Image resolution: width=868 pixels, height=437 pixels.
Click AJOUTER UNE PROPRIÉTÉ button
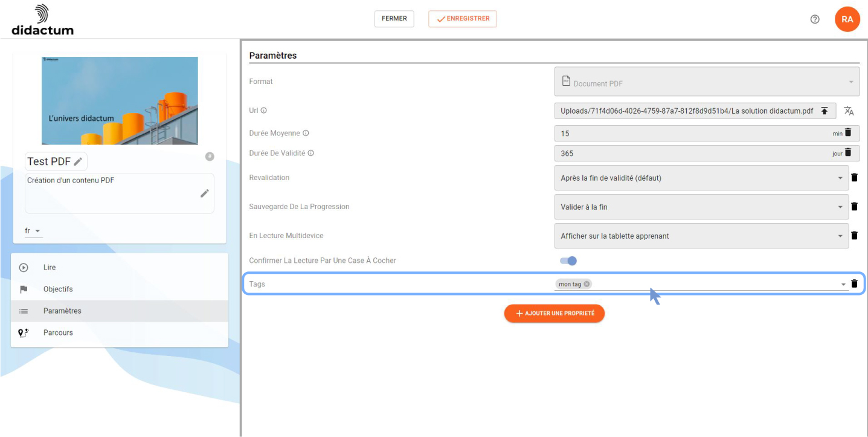(x=555, y=313)
